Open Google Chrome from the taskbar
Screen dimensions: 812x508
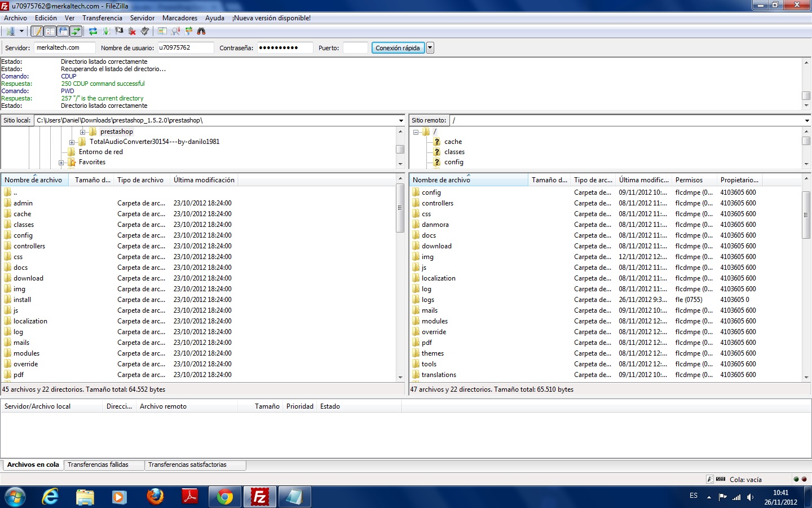click(x=225, y=497)
